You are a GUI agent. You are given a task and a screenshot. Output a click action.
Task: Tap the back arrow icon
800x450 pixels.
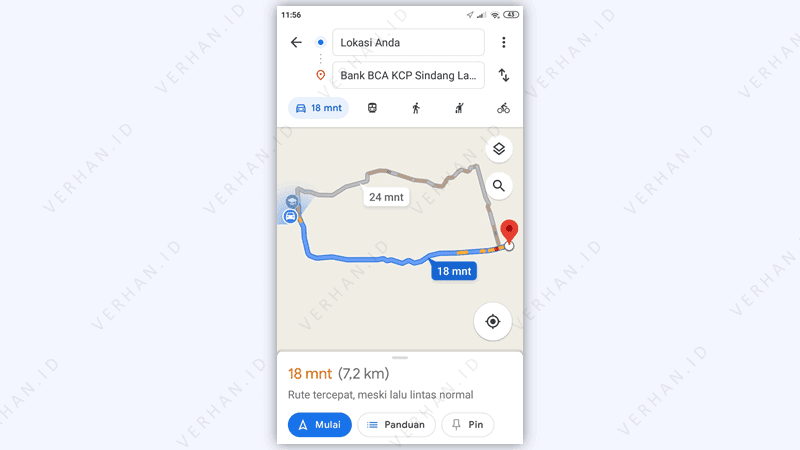click(296, 42)
